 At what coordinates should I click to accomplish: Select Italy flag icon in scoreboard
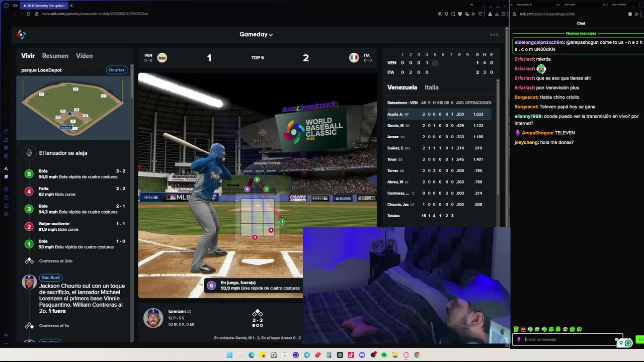[354, 57]
